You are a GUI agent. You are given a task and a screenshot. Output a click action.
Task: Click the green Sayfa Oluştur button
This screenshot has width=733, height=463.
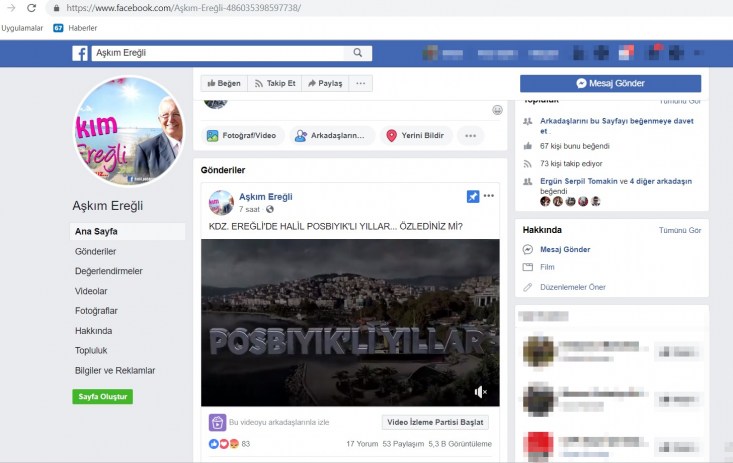point(102,397)
